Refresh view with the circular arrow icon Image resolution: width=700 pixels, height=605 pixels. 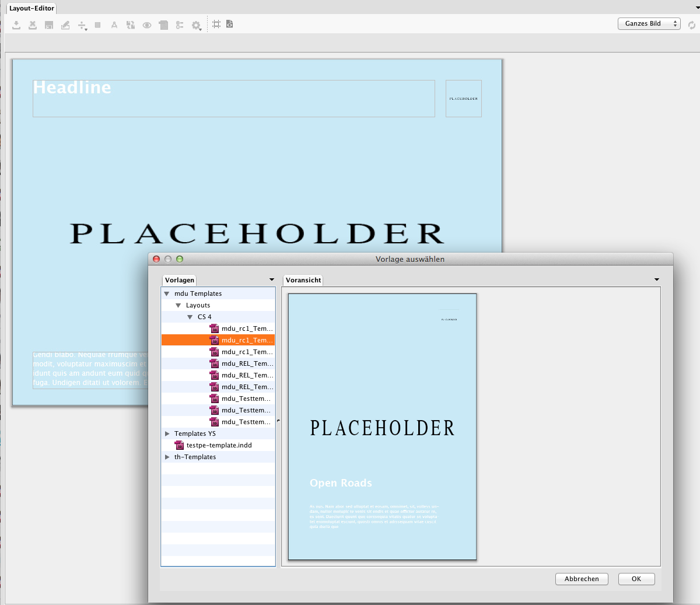(x=692, y=24)
